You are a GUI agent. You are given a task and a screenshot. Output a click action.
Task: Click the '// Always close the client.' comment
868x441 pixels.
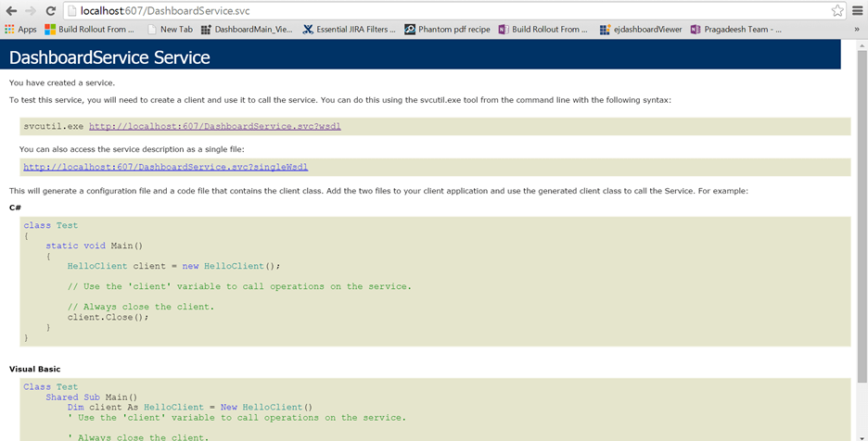click(141, 307)
